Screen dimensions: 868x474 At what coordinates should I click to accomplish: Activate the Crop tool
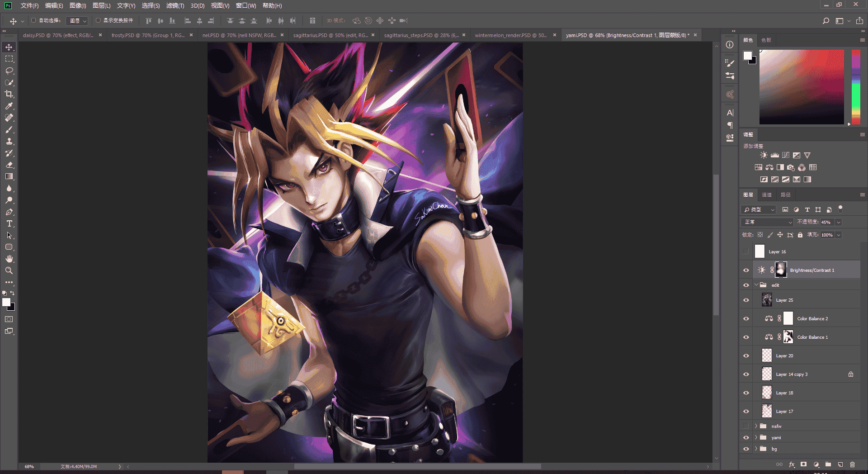point(9,94)
